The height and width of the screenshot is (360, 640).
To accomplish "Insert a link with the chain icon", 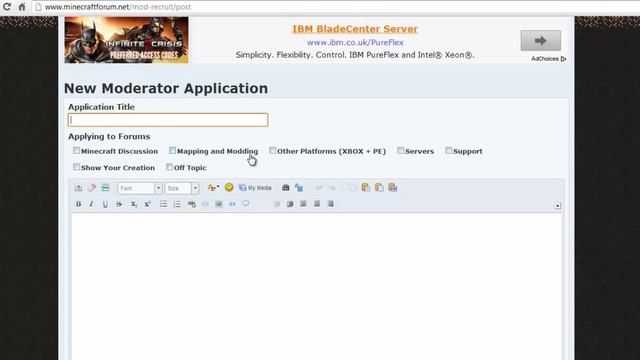I will click(192, 204).
